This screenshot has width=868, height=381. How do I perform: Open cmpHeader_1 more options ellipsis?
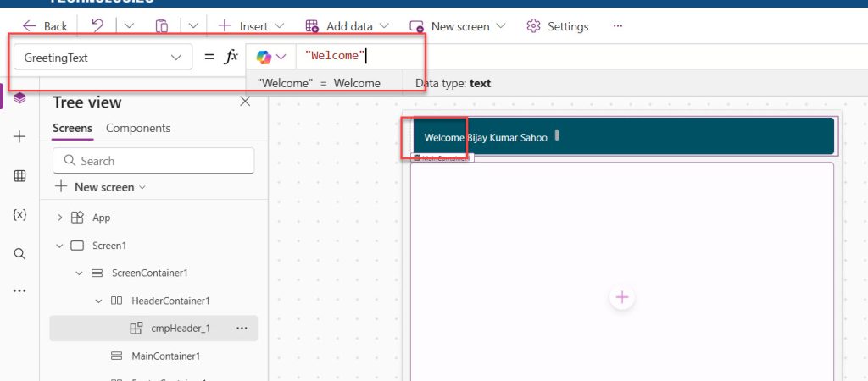click(x=242, y=329)
